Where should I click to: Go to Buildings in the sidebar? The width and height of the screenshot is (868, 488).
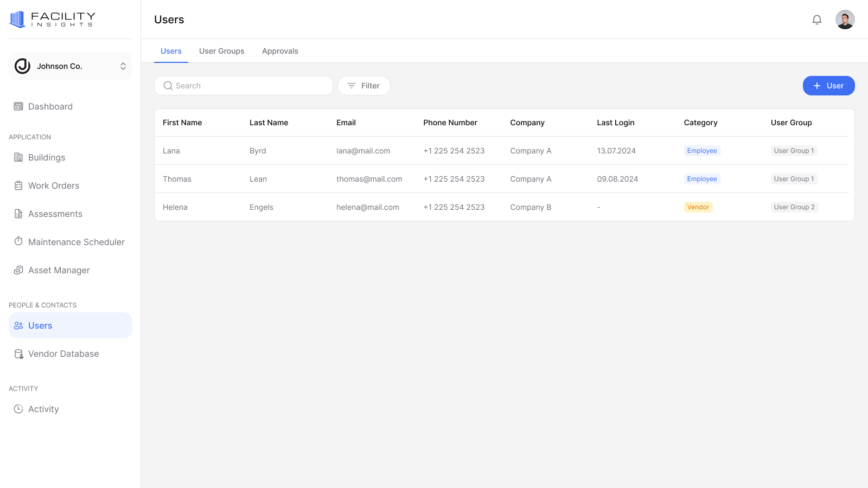click(x=46, y=158)
